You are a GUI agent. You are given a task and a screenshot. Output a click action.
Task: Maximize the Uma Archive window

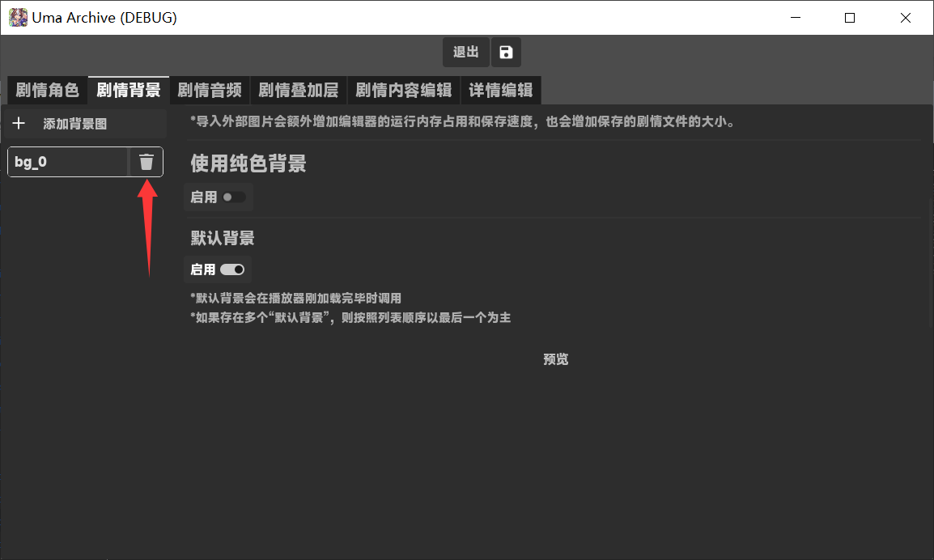[x=850, y=18]
